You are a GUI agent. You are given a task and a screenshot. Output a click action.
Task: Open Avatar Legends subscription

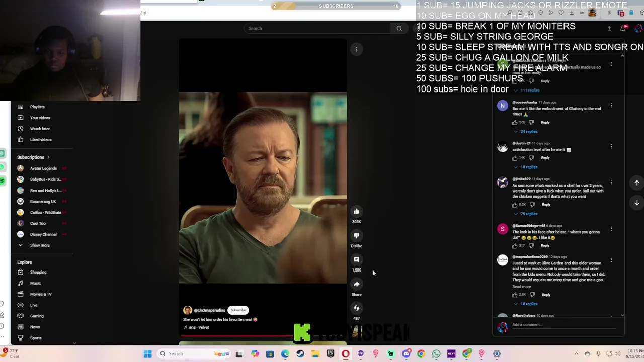pos(43,168)
